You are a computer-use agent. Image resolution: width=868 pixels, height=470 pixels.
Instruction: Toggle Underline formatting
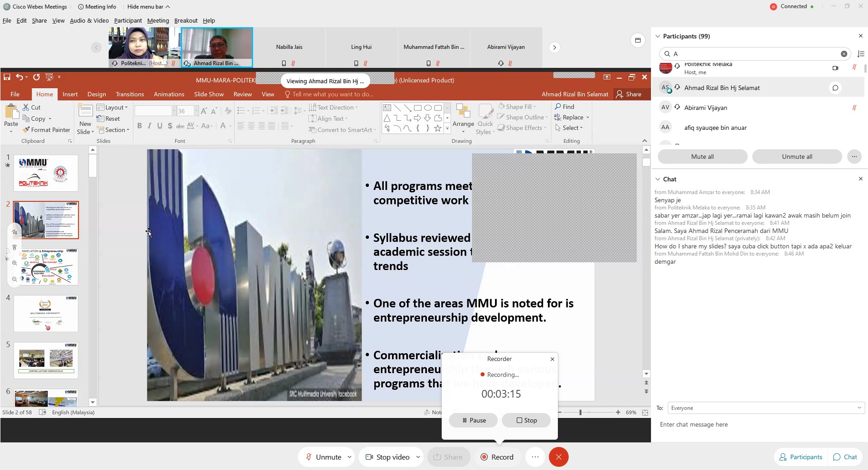(160, 126)
